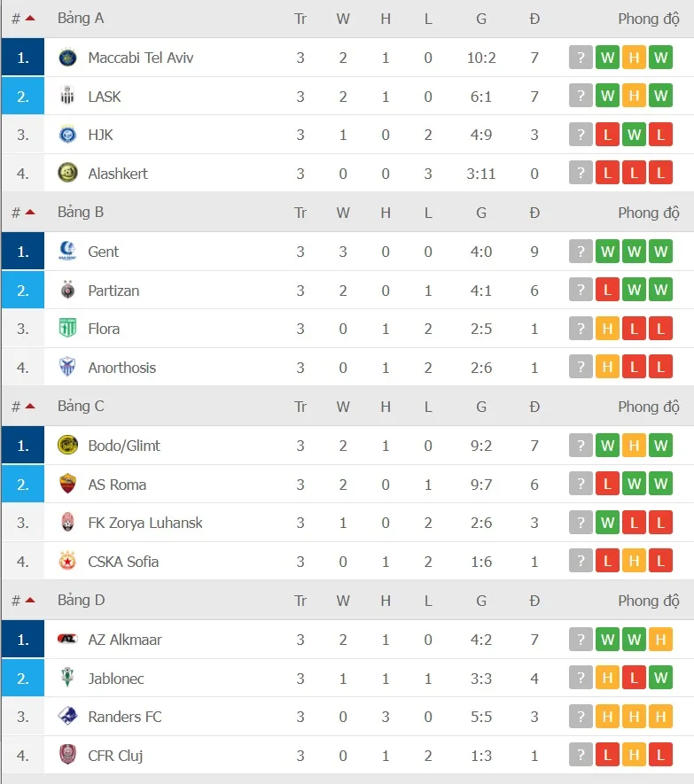Click the Phong độ header in Bảng A
The height and width of the screenshot is (784, 694).
[649, 19]
